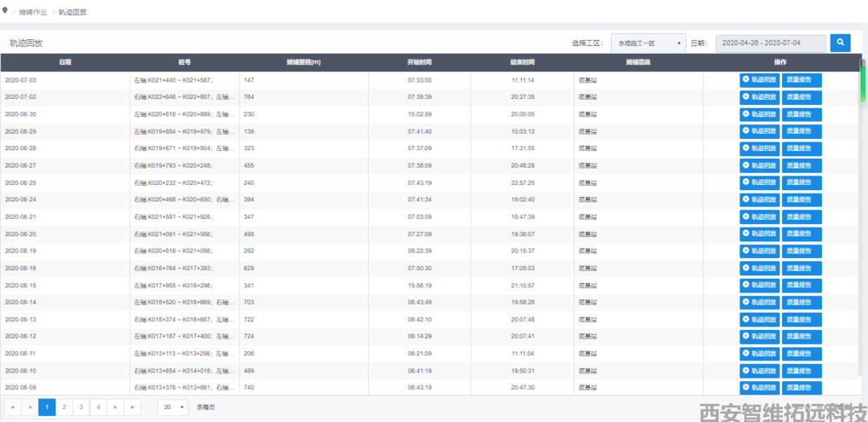Play 轨迹回放 for the 2020-06-27 row

(x=759, y=166)
